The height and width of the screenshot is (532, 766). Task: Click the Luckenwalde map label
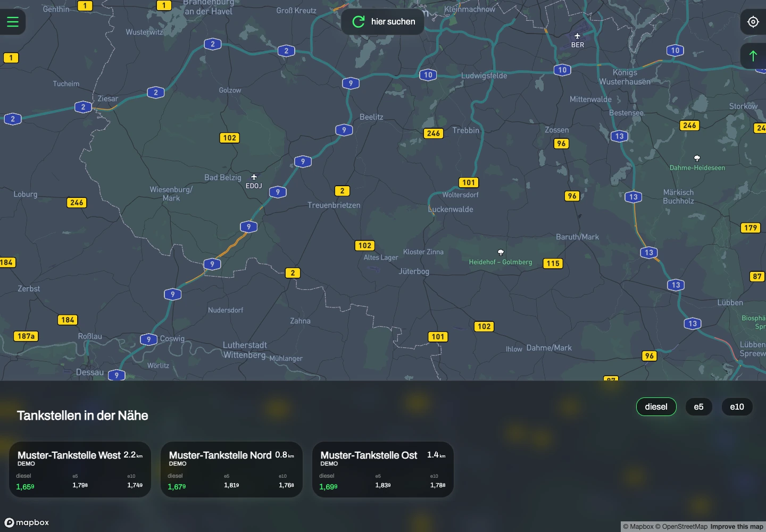click(x=451, y=210)
